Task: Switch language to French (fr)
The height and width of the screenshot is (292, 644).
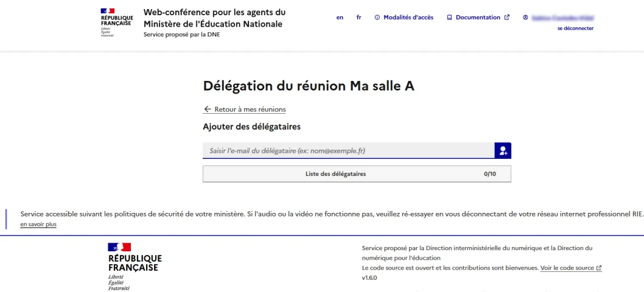Action: click(x=359, y=18)
